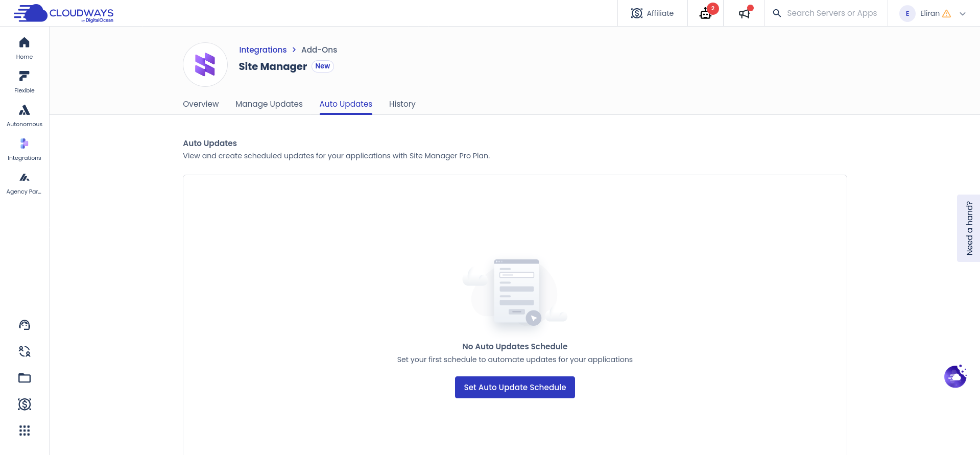Viewport: 980px width, 455px height.
Task: Click the No Auto Updates Schedule heading
Action: (515, 346)
